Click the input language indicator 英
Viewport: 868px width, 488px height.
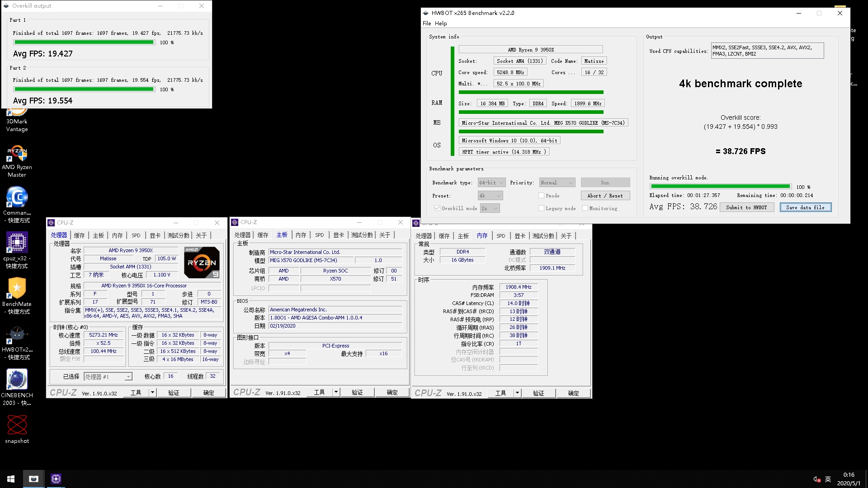[x=828, y=479]
